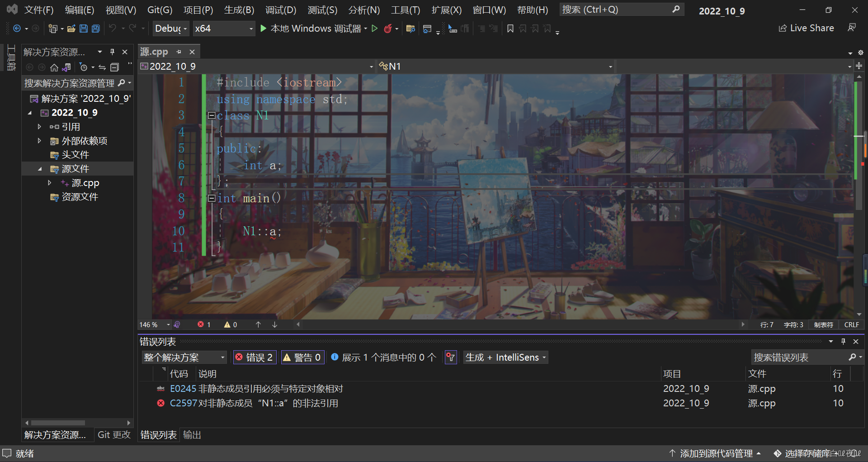Click in the top search box (Ctrl+Q)

[x=621, y=10]
